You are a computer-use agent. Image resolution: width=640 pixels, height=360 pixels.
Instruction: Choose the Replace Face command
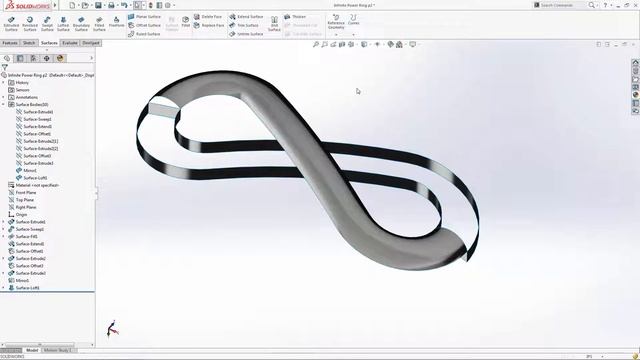pyautogui.click(x=209, y=25)
